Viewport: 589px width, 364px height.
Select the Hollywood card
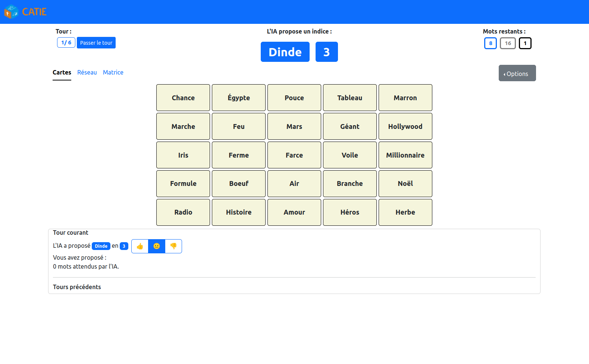[405, 126]
